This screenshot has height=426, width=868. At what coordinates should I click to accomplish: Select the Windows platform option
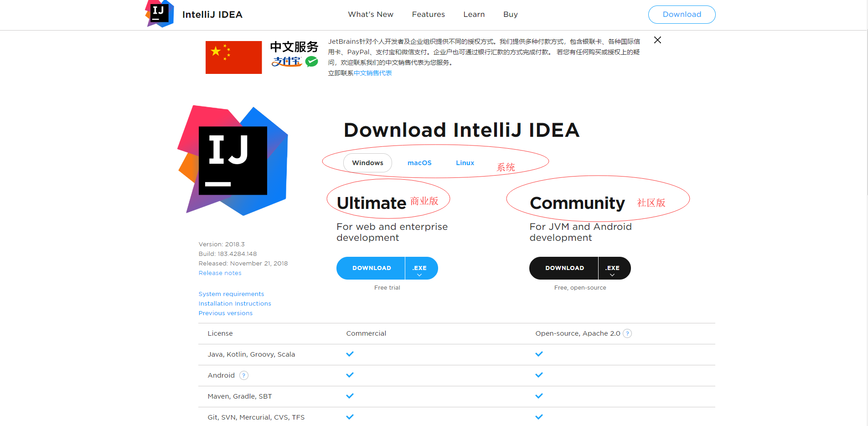[367, 163]
